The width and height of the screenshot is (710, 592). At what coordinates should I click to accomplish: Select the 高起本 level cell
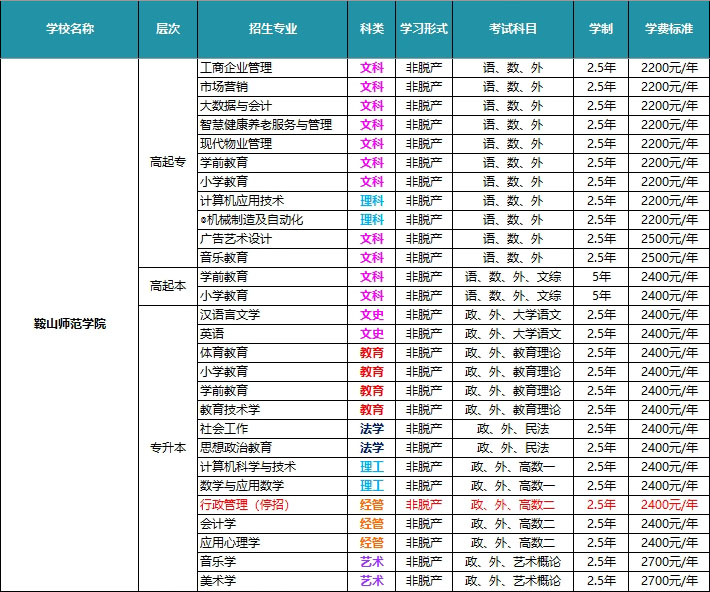point(168,286)
